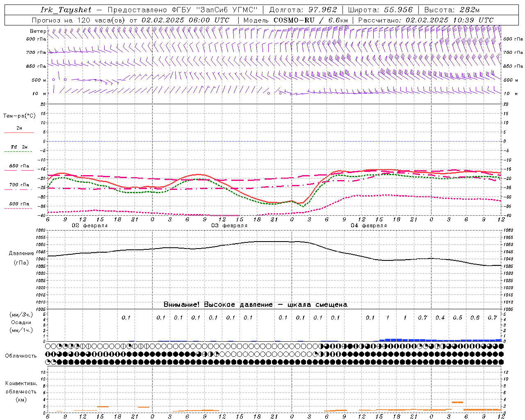Click the (мм/3ч.) unit label
The width and height of the screenshot is (525, 420).
click(21, 315)
